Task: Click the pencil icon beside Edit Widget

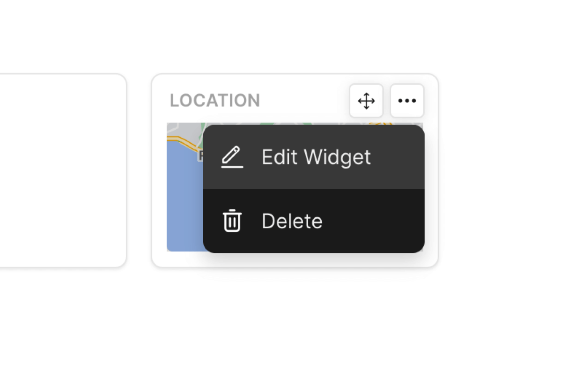Action: pyautogui.click(x=232, y=157)
